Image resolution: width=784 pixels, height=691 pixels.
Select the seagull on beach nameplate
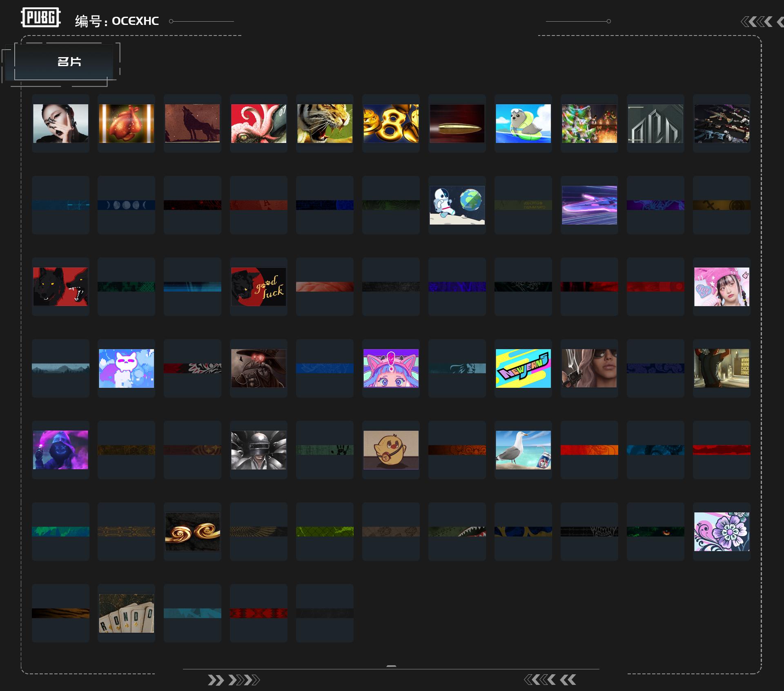[523, 450]
